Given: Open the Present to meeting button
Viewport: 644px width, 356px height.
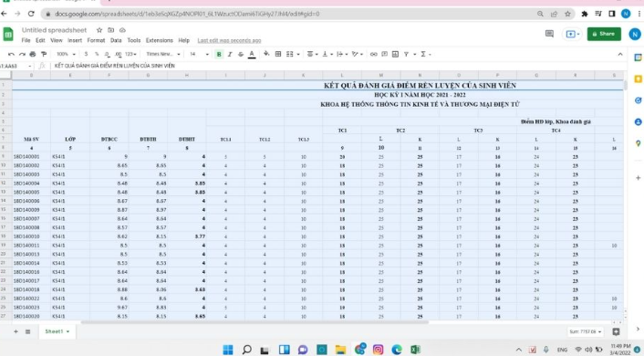Looking at the screenshot, I should [572, 34].
